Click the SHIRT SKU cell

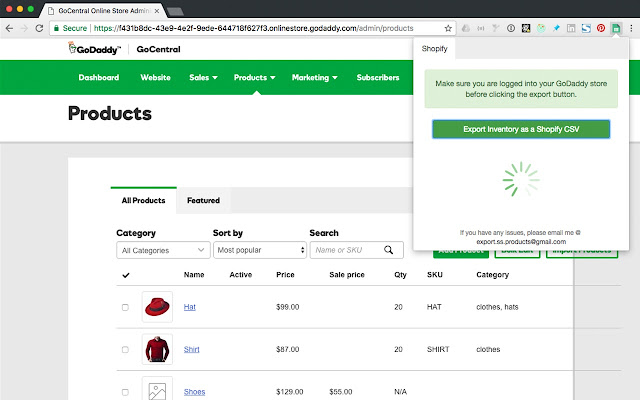(438, 349)
